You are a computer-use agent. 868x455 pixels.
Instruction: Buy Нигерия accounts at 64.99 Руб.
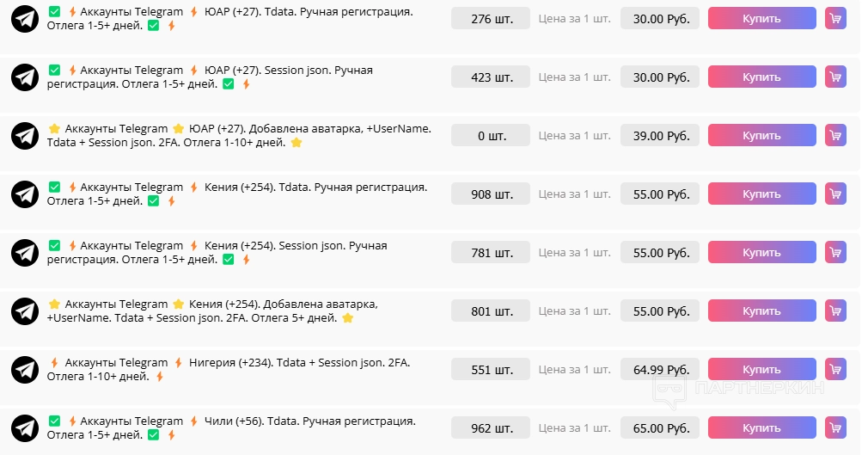[x=761, y=369]
